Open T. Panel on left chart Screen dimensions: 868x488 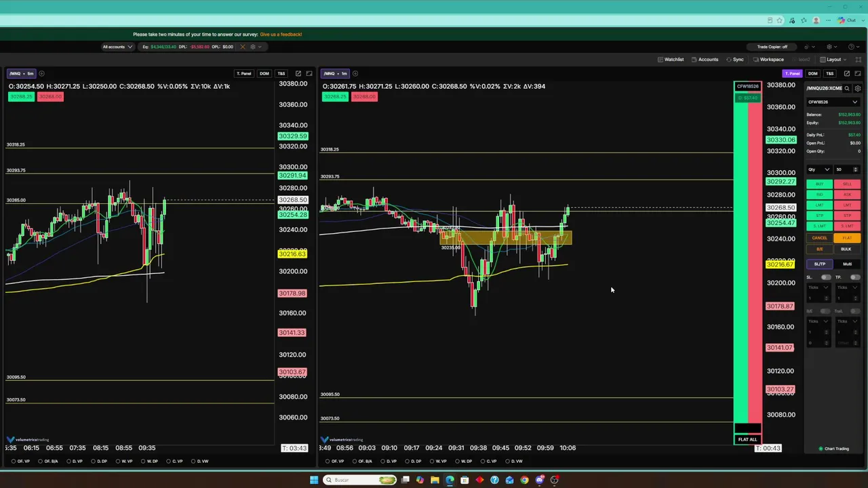[243, 73]
